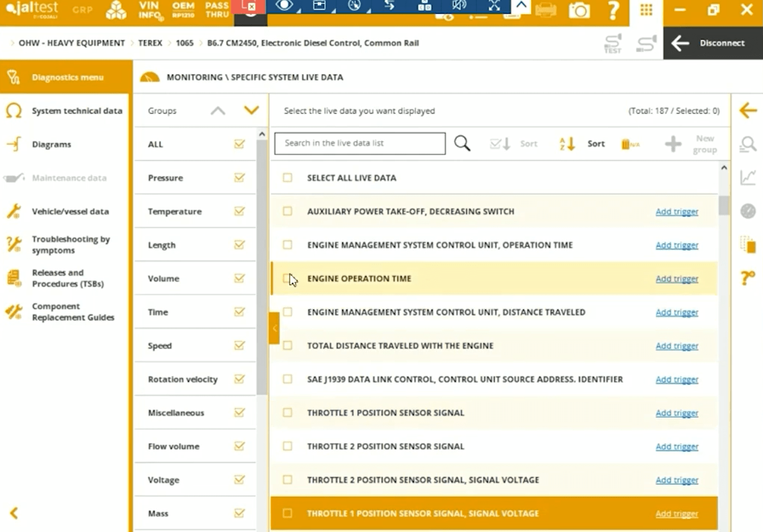Click the Groups up chevron

[x=218, y=110]
